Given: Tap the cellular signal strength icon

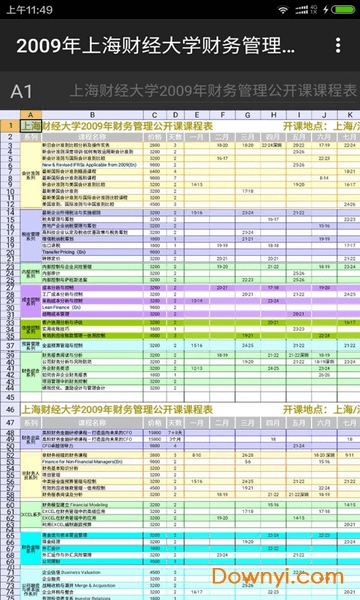Looking at the screenshot, I should point(301,10).
